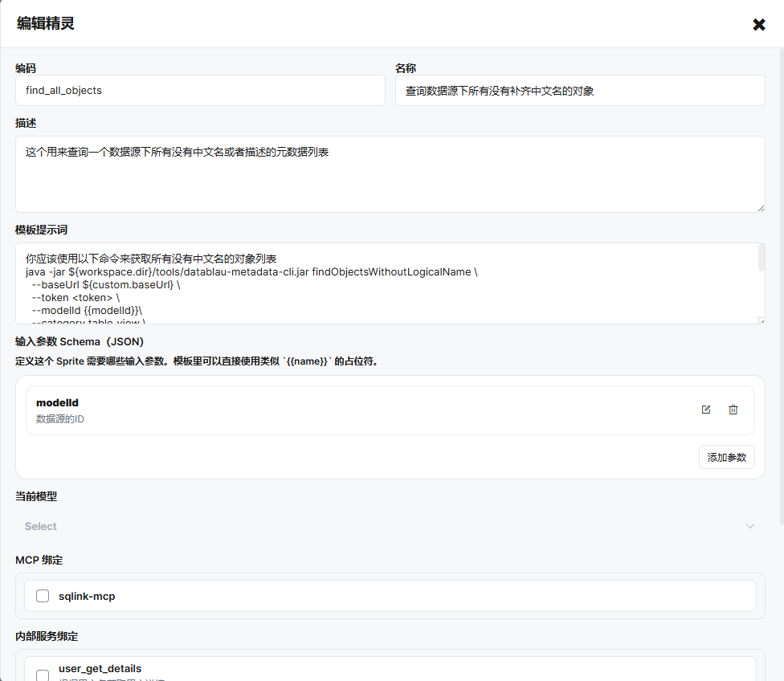Click the MCP 绑定 heading
The width and height of the screenshot is (784, 681).
coord(39,560)
